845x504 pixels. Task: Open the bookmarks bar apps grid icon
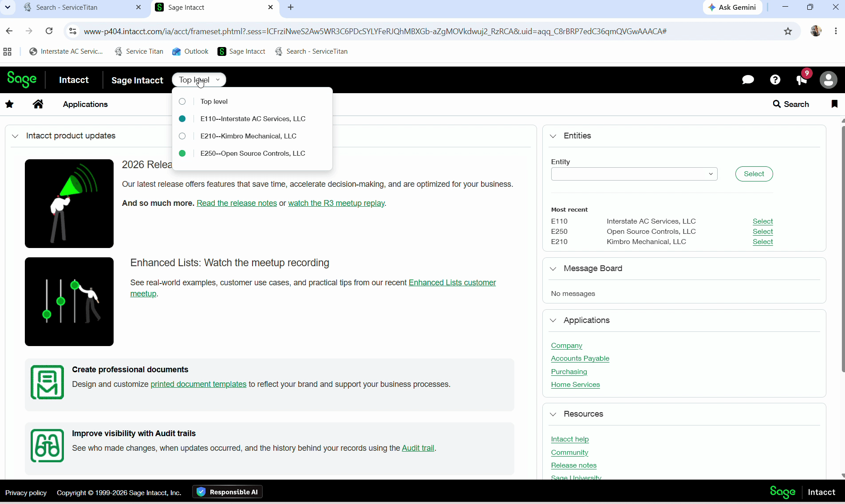tap(7, 51)
